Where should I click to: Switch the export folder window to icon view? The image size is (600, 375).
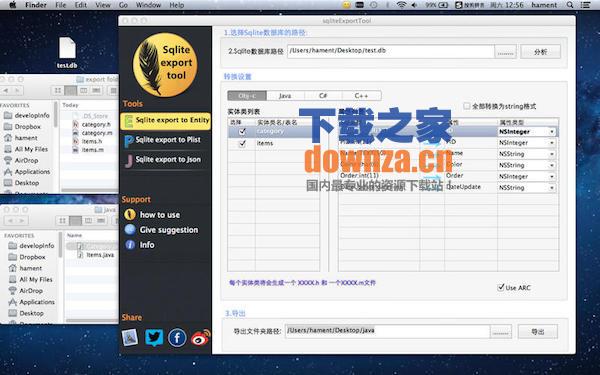click(58, 91)
